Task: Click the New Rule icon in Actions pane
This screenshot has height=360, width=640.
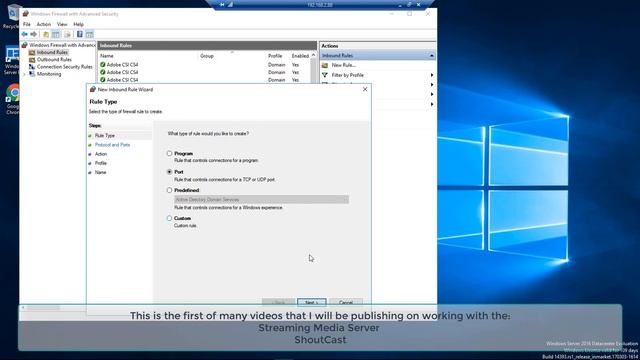Action: pyautogui.click(x=325, y=65)
